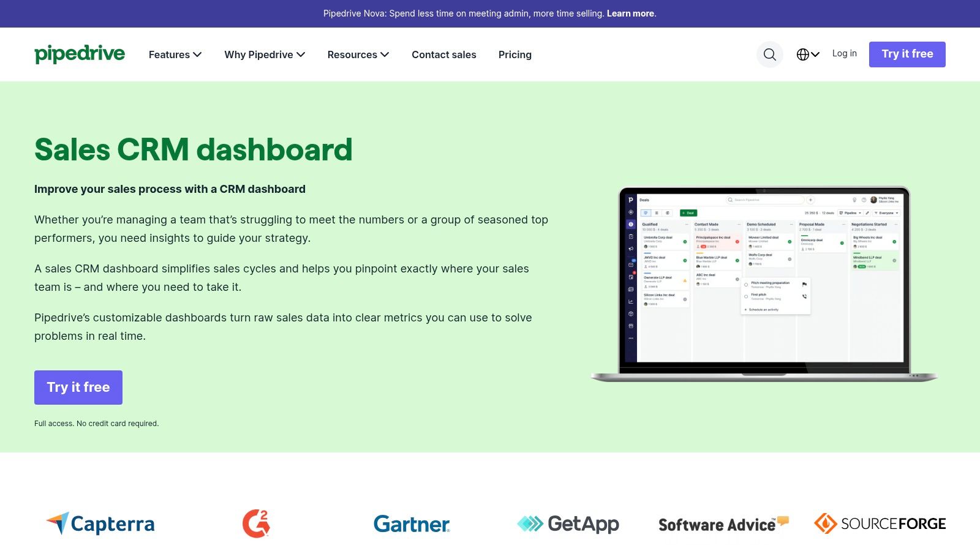
Task: Expand the Why Pipedrive menu
Action: pos(265,54)
